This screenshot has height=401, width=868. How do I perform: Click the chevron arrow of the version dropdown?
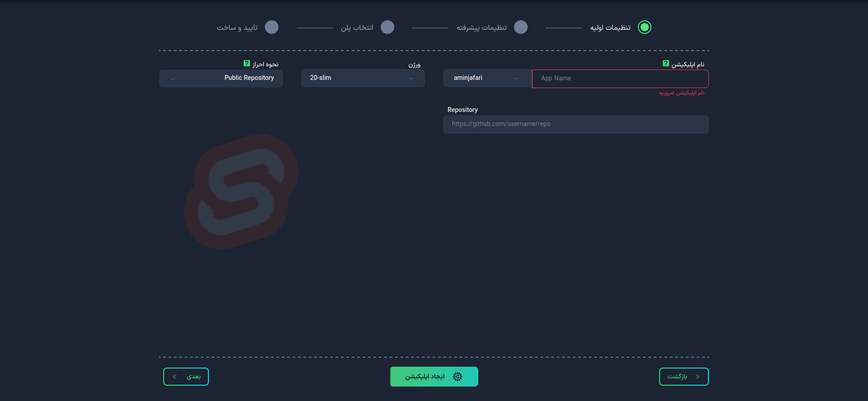(x=411, y=79)
